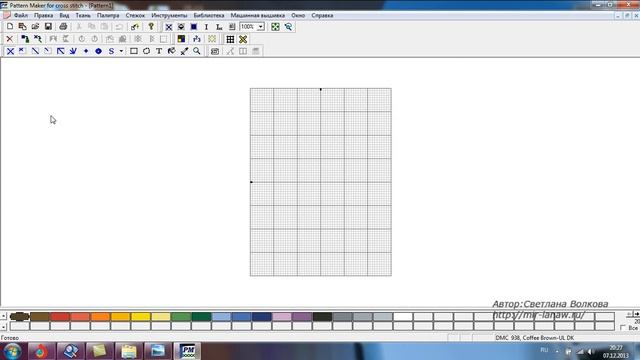Open the Палитра menu
This screenshot has width=640, height=360.
pyautogui.click(x=108, y=16)
